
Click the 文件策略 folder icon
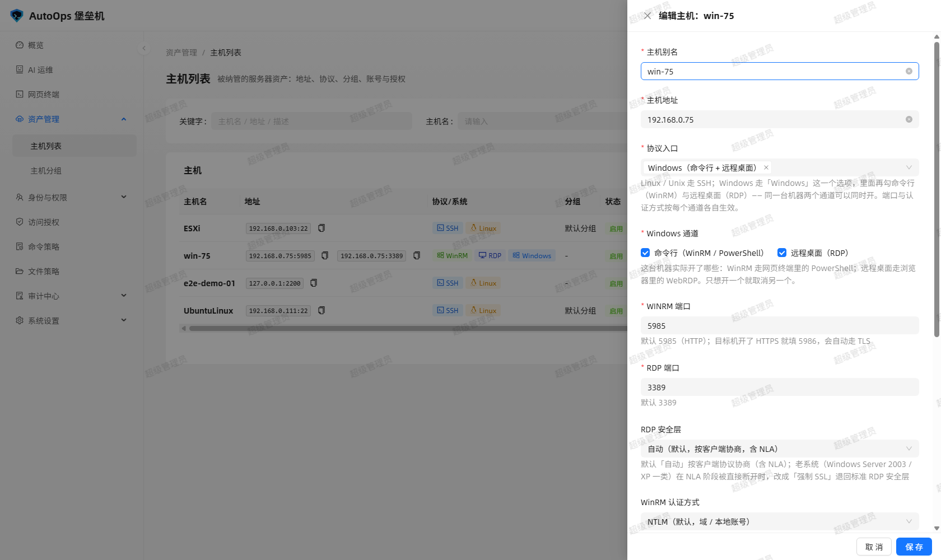pyautogui.click(x=20, y=271)
